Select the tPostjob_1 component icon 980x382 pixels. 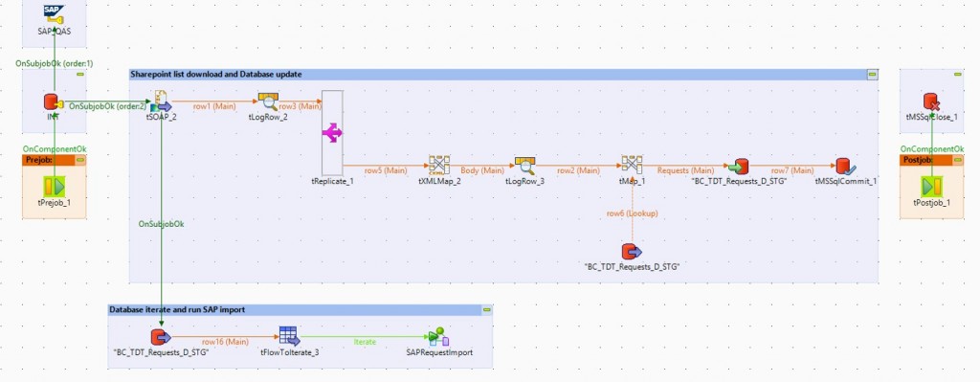point(932,187)
